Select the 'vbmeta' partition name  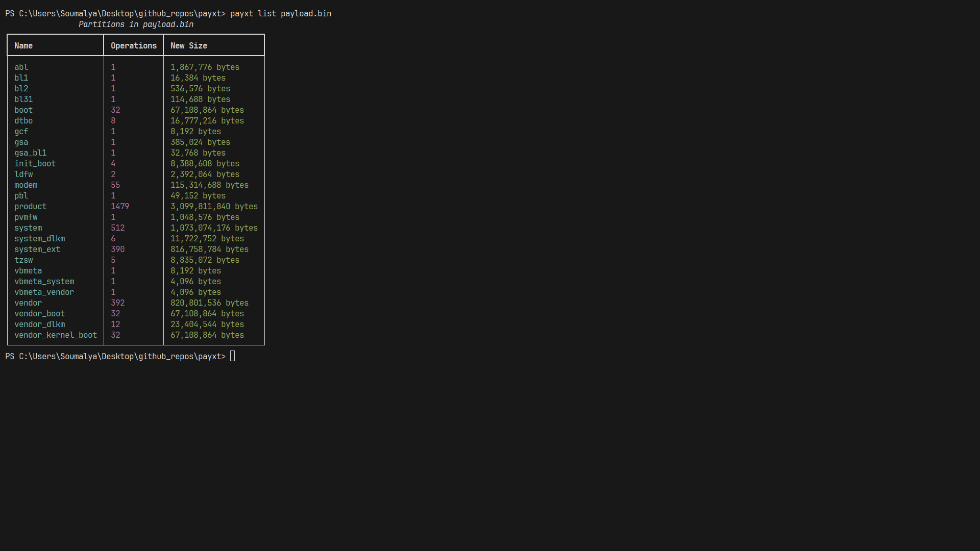point(28,271)
